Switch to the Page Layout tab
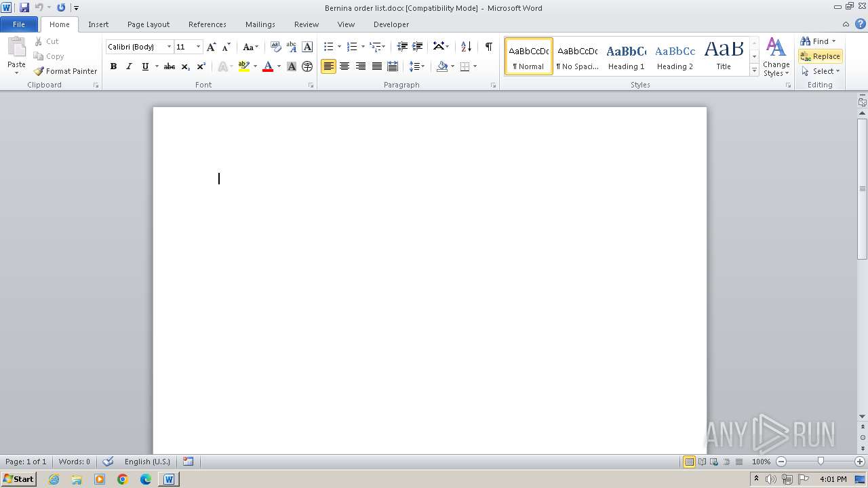The image size is (868, 488). tap(149, 24)
